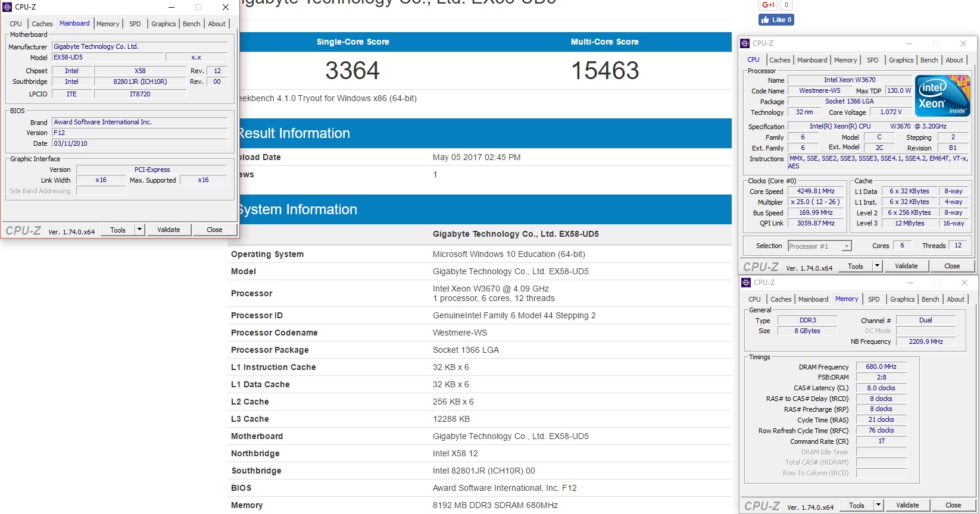Click the Facebook Like button
This screenshot has width=980, height=514.
(776, 20)
